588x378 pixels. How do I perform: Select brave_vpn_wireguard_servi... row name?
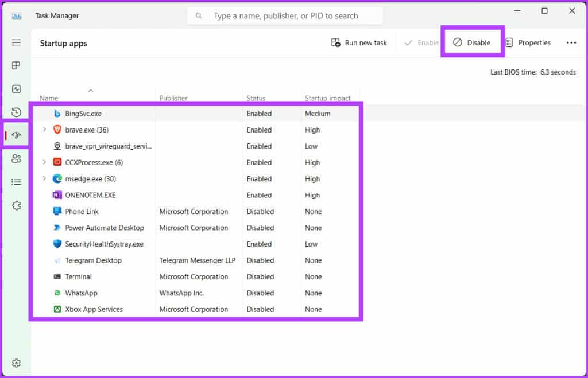pos(108,146)
